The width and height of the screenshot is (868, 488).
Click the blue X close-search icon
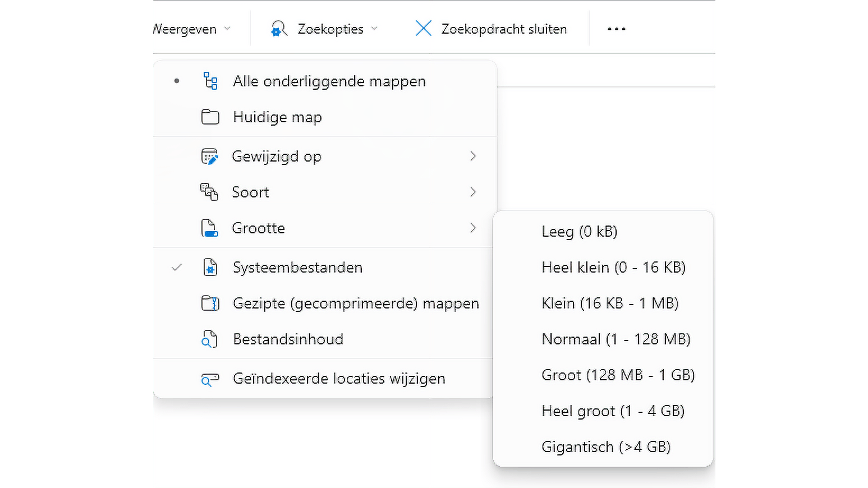[x=424, y=29]
